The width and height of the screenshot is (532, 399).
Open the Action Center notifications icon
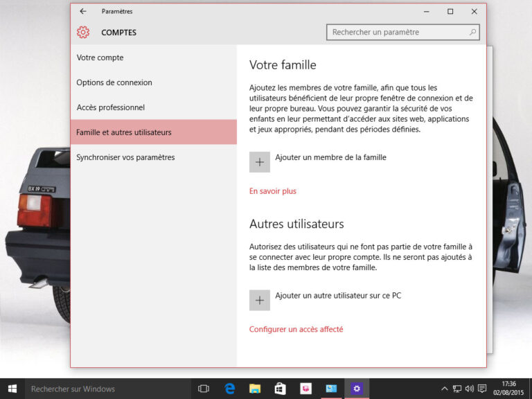click(482, 389)
